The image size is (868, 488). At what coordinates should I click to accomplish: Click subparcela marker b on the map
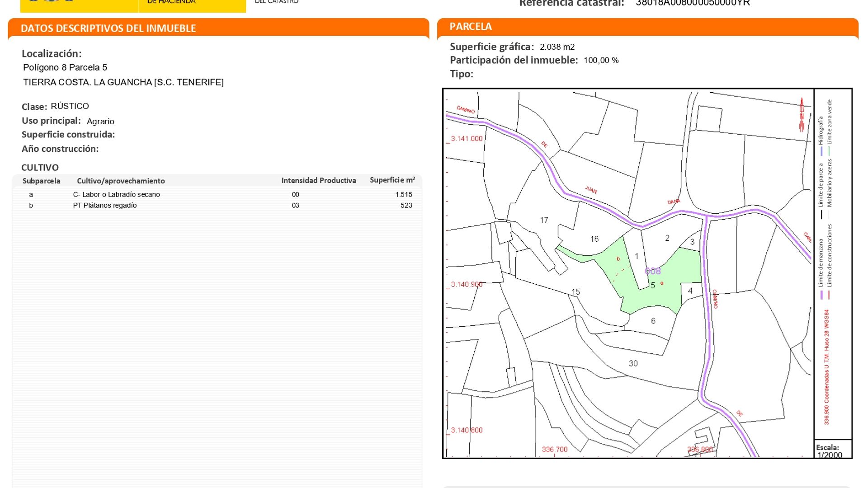click(x=618, y=259)
